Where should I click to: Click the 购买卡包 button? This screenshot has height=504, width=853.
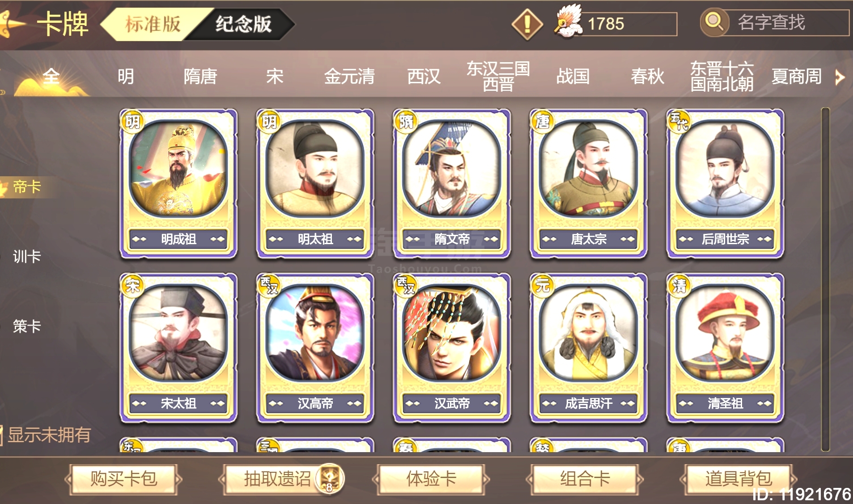[123, 479]
